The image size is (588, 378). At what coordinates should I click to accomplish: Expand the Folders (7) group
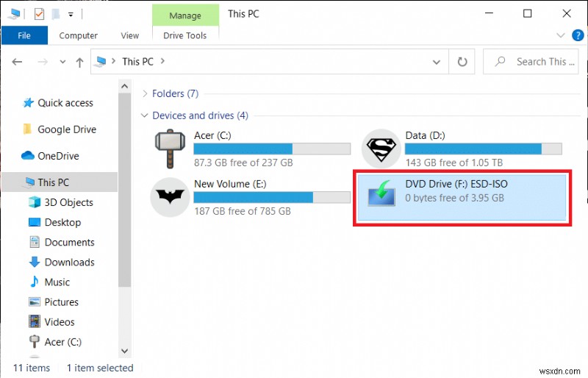click(145, 93)
